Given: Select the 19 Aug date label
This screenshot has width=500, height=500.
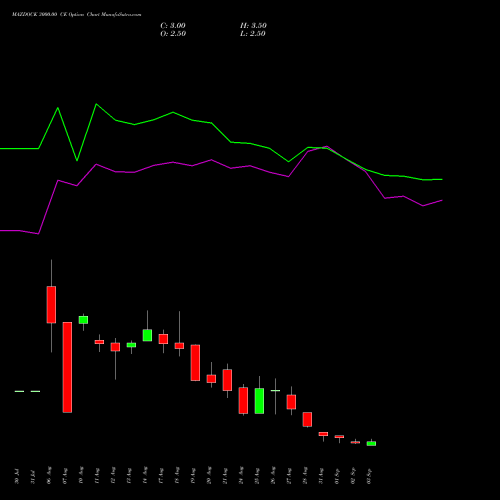Looking at the screenshot, I should click(193, 475).
